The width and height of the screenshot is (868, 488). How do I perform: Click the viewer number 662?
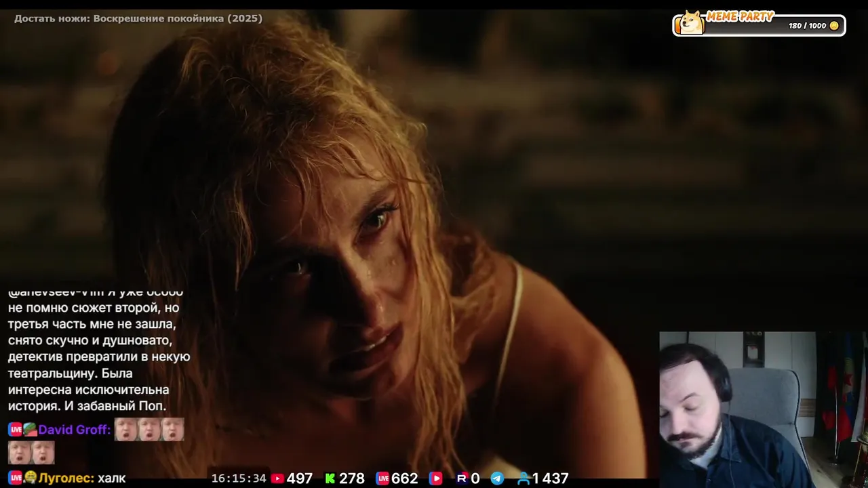(405, 479)
